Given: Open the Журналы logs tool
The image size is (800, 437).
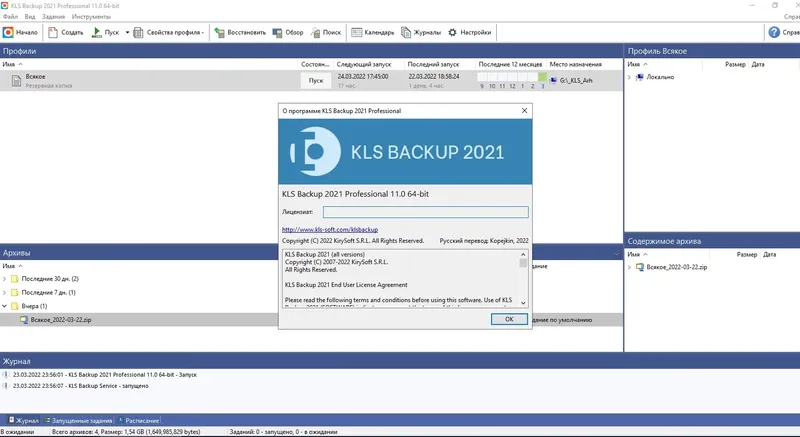Looking at the screenshot, I should tap(421, 33).
